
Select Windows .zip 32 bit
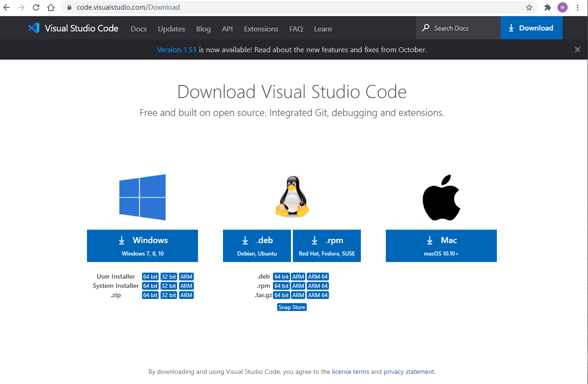[169, 295]
